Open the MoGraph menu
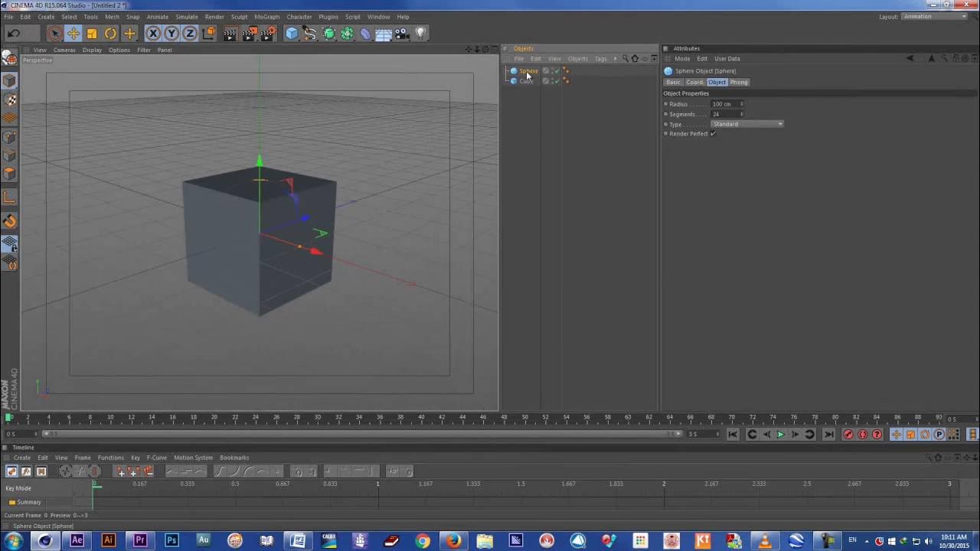This screenshot has height=551, width=980. [x=267, y=17]
